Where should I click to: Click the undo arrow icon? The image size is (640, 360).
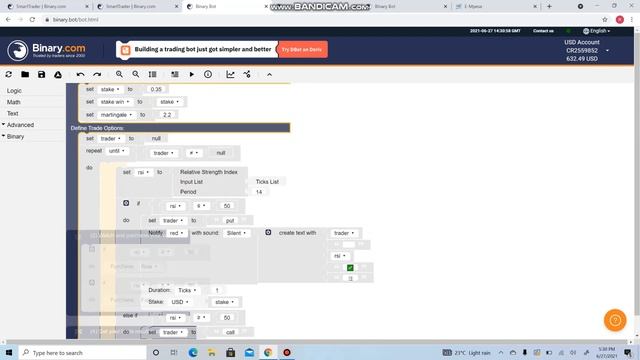80,74
